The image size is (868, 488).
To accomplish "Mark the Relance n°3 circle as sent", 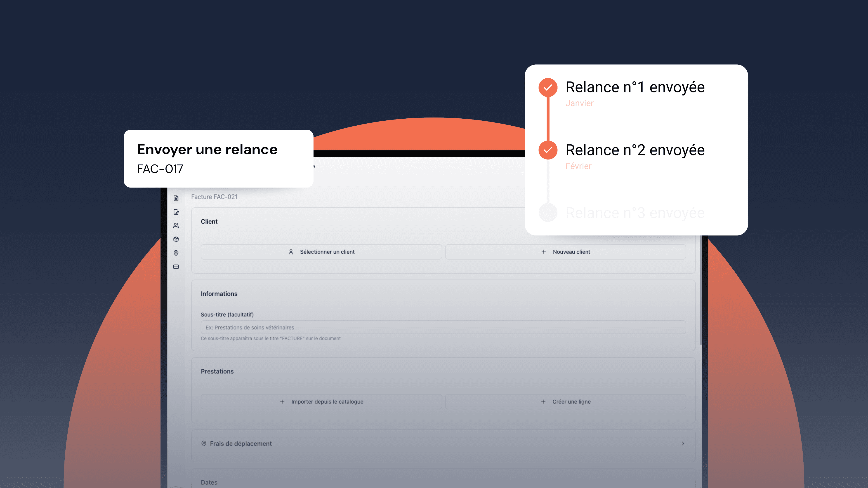I will click(548, 213).
